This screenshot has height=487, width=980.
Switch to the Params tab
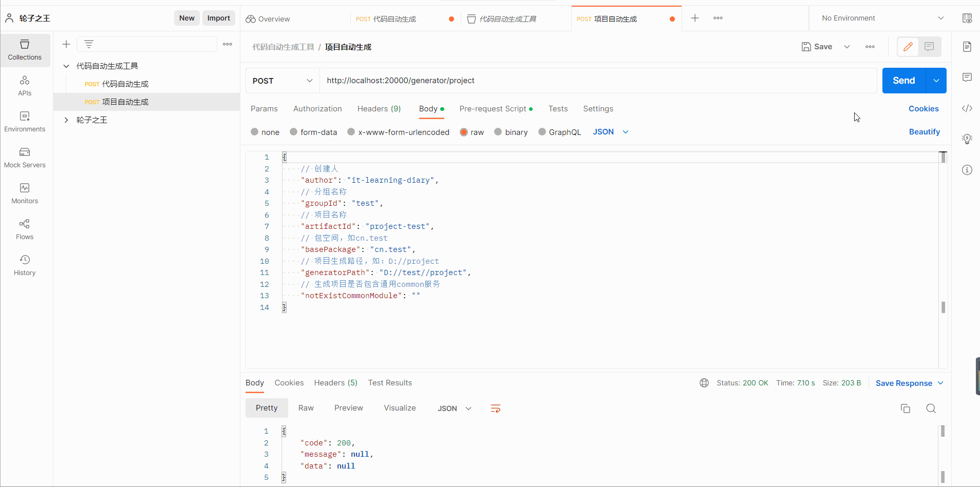pyautogui.click(x=264, y=109)
